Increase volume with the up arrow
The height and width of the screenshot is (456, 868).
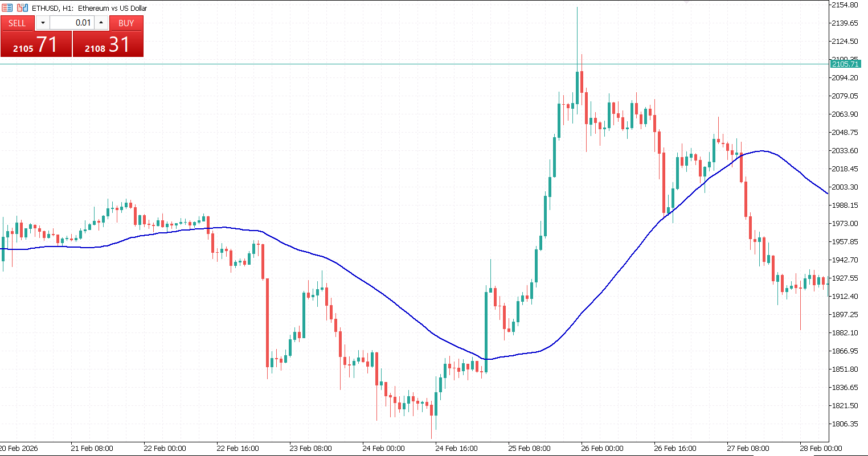pyautogui.click(x=101, y=23)
